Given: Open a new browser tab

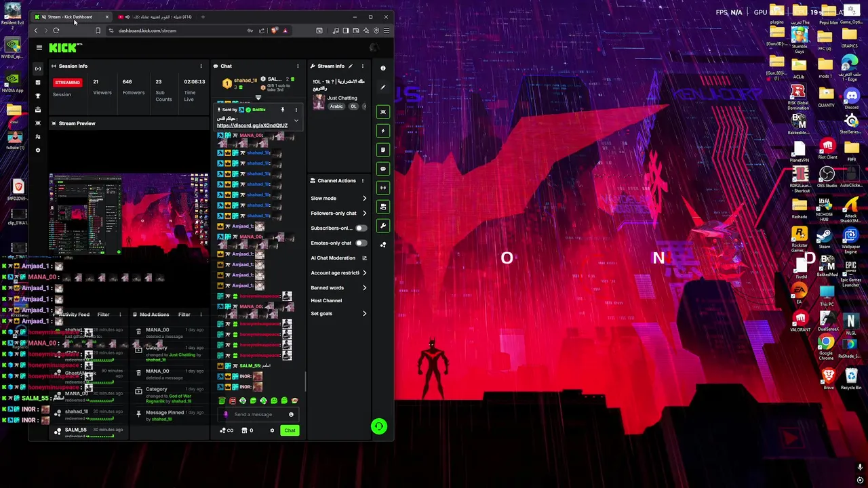Looking at the screenshot, I should coord(203,17).
